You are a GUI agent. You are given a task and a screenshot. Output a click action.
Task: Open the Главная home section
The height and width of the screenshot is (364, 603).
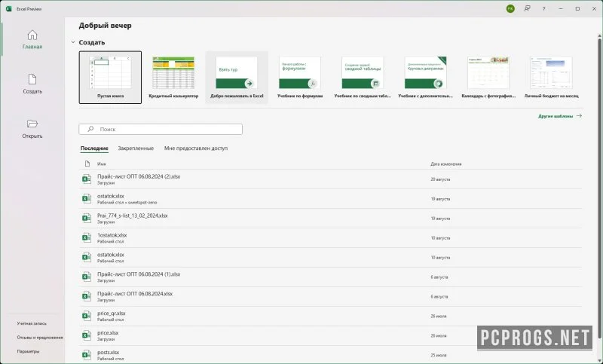tap(32, 40)
